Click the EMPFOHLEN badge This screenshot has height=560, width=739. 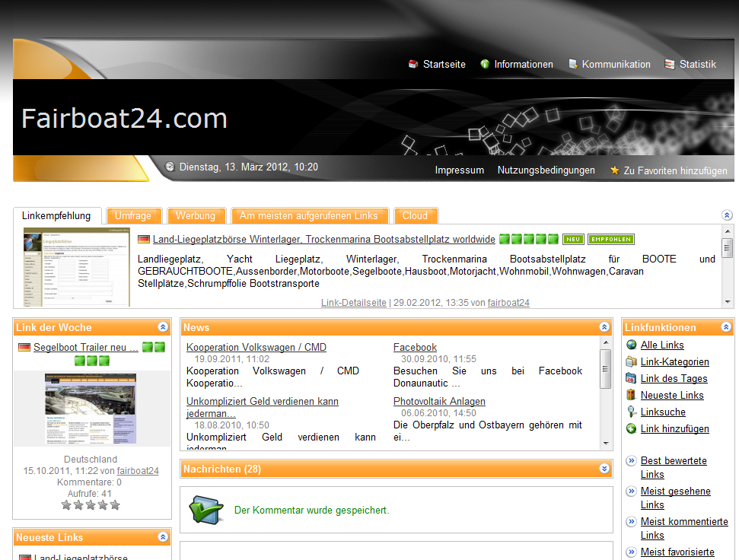pyautogui.click(x=611, y=239)
